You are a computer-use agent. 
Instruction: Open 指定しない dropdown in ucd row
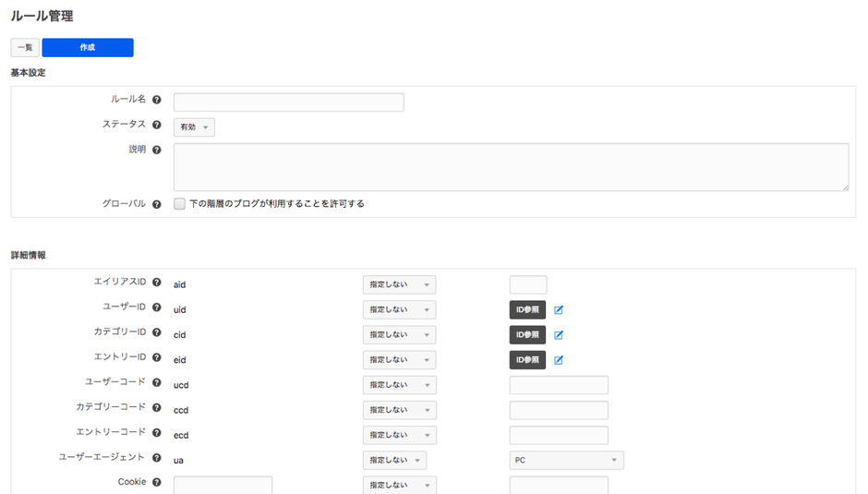[x=399, y=385]
